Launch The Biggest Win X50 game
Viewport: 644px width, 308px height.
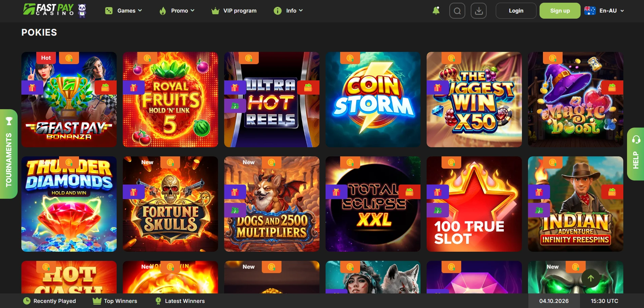[474, 99]
